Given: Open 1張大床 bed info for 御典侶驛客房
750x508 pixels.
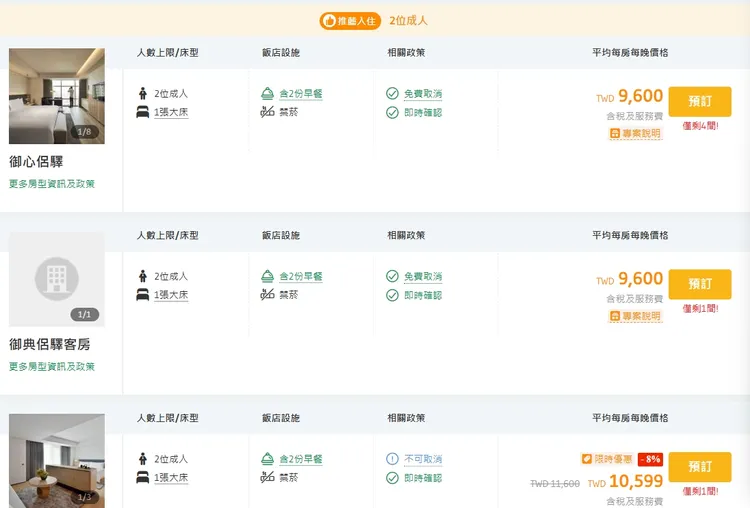Looking at the screenshot, I should [171, 295].
